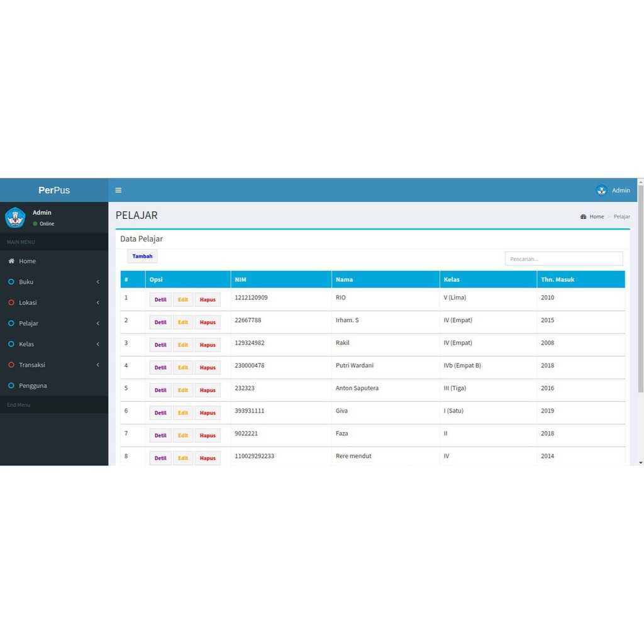This screenshot has width=644, height=644.
Task: Click the school logo in the sidebar
Action: [15, 218]
